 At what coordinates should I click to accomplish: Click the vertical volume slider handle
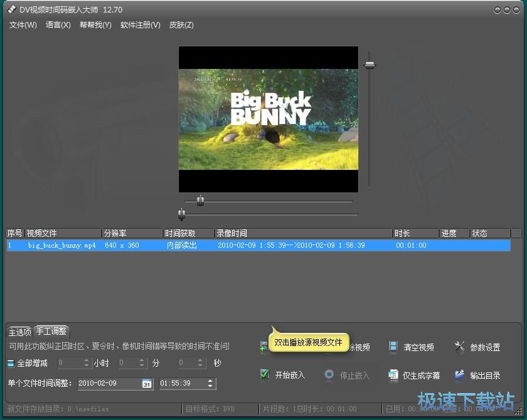tap(370, 65)
